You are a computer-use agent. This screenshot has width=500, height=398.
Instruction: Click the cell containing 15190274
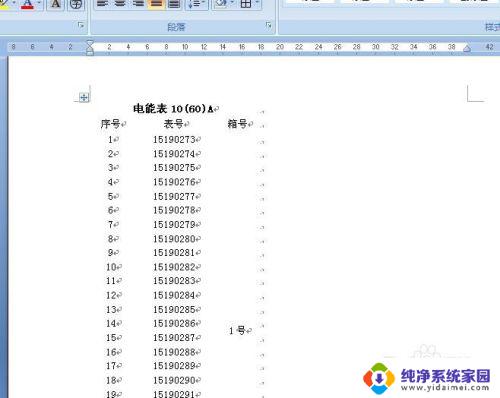click(174, 154)
